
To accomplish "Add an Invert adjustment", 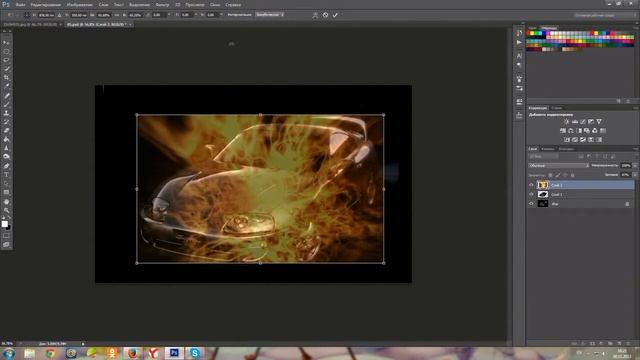I will [x=567, y=140].
